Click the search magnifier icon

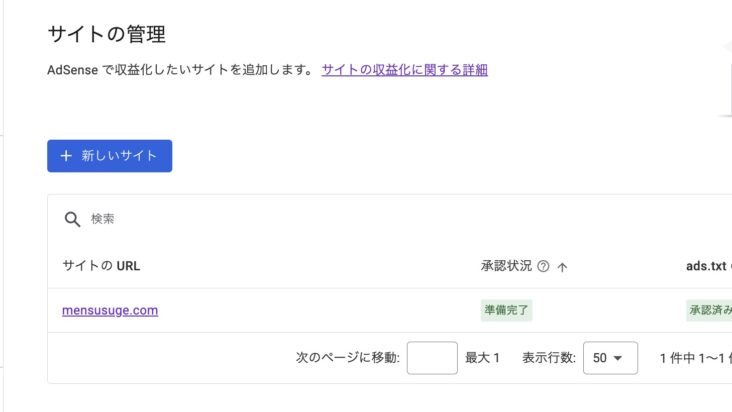coord(72,219)
